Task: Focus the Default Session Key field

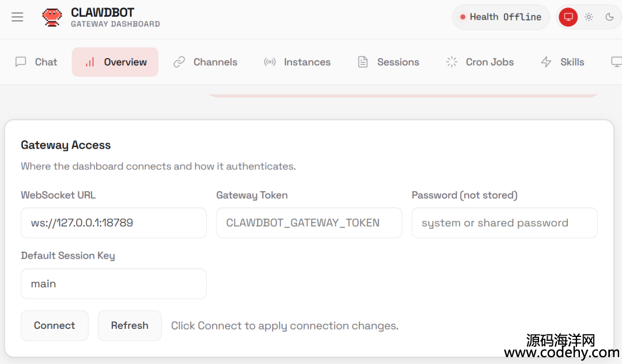Action: coord(113,284)
